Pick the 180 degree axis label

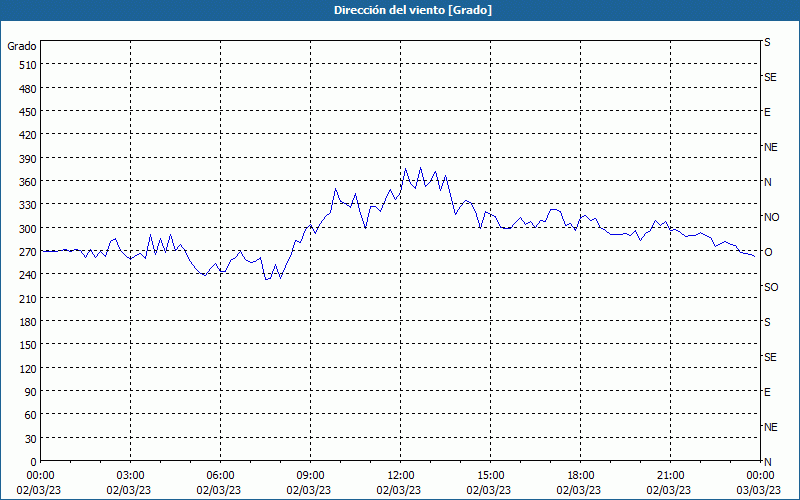[x=28, y=322]
